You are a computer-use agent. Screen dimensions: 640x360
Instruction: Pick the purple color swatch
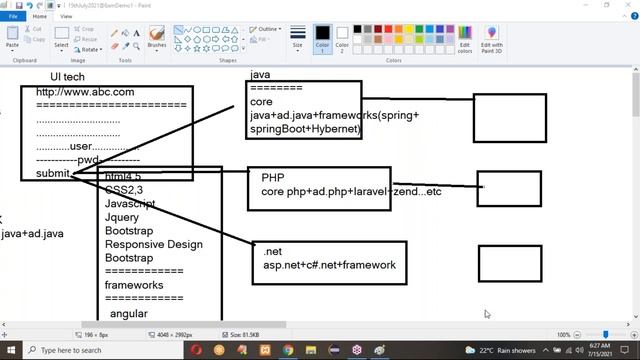click(450, 29)
